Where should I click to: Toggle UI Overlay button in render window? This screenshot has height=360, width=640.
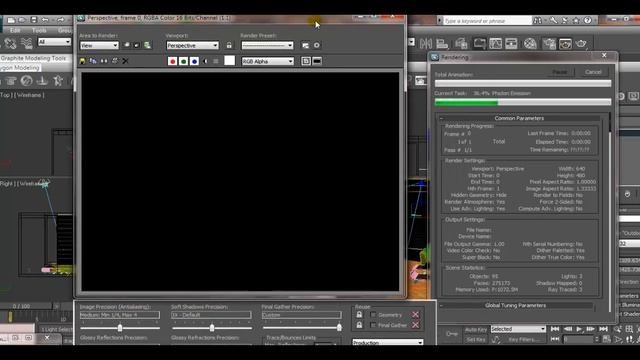coord(306,61)
